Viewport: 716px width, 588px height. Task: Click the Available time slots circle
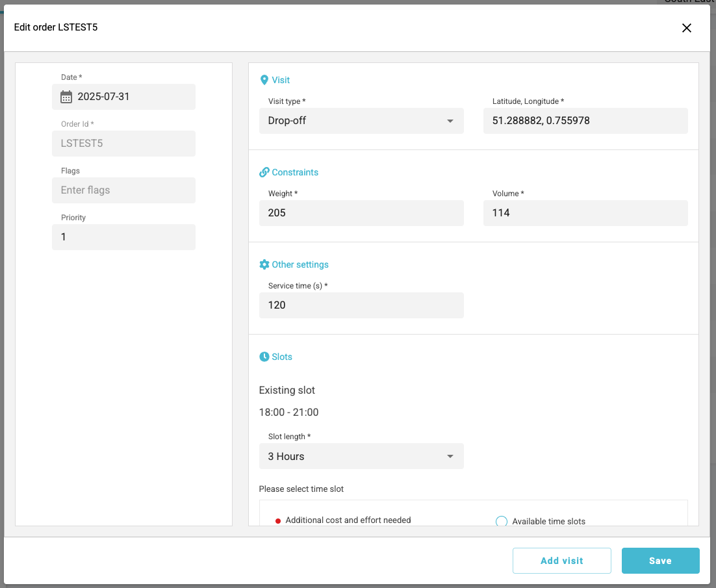(x=501, y=521)
